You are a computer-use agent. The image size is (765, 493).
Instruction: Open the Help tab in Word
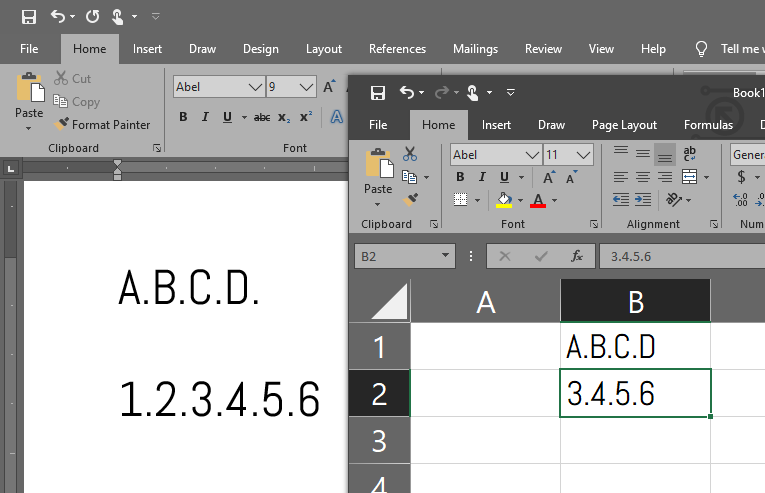pos(653,49)
